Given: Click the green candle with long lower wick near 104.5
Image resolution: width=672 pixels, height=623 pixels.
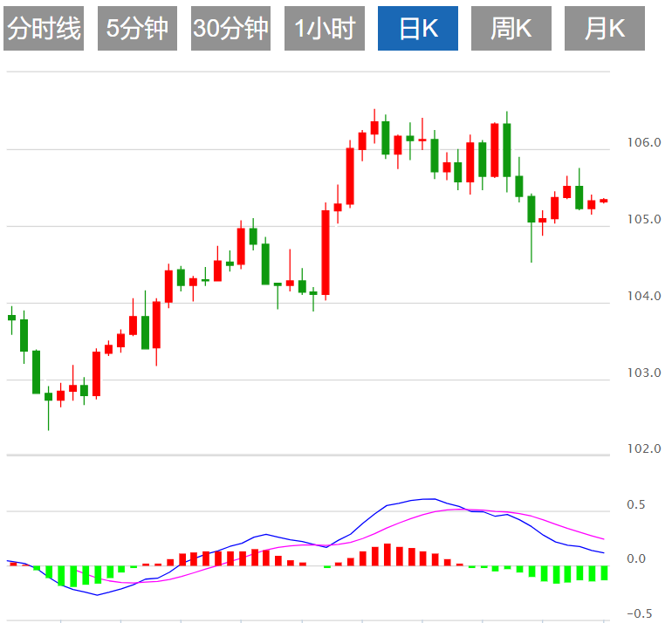Looking at the screenshot, I should (531, 228).
